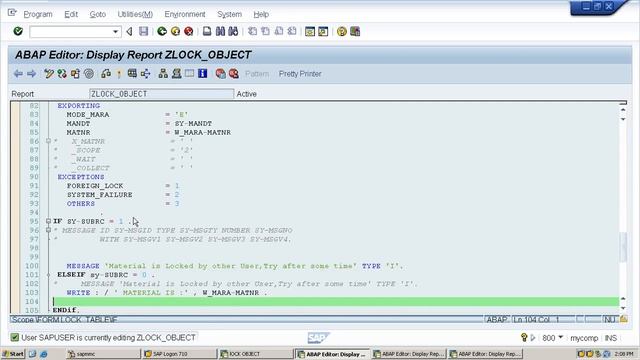This screenshot has height=360, width=640.
Task: Set an external breakpoint icon
Action: click(x=233, y=74)
